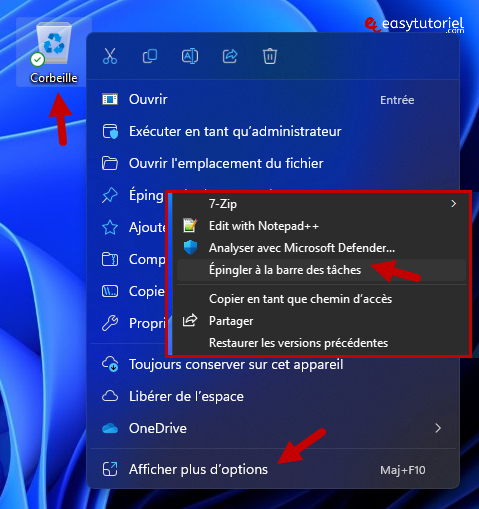Select Toujours conserver sur cet appareil
Image resolution: width=479 pixels, height=509 pixels.
pyautogui.click(x=273, y=364)
